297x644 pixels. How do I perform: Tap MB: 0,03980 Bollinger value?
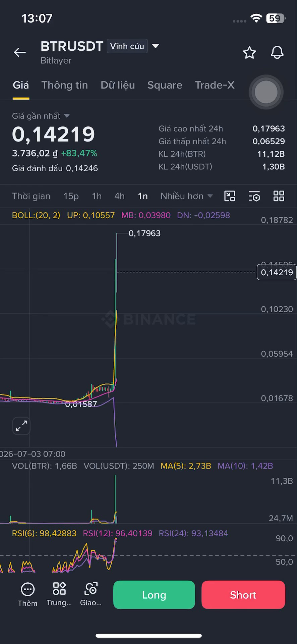tap(146, 215)
